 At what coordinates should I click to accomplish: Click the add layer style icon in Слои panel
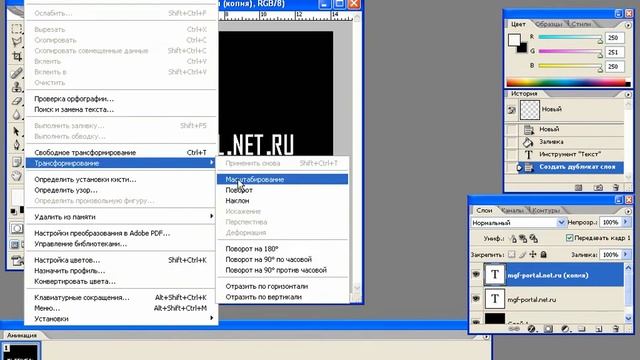[531, 329]
